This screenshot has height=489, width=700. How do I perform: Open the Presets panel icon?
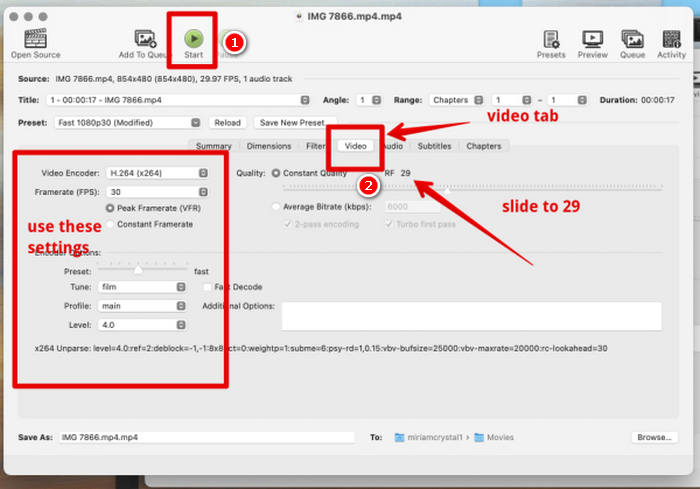click(551, 39)
